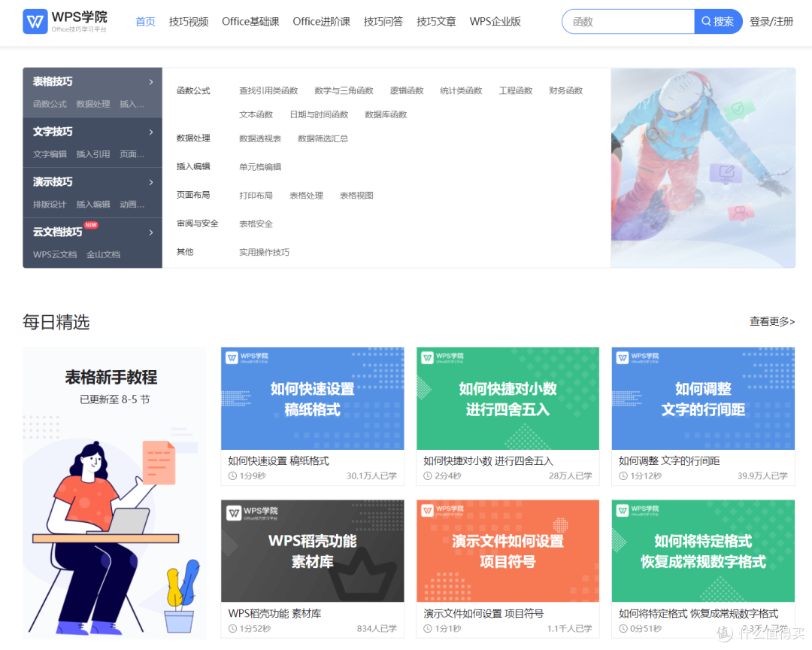Click the magnifier search button
This screenshot has width=812, height=650.
click(718, 21)
